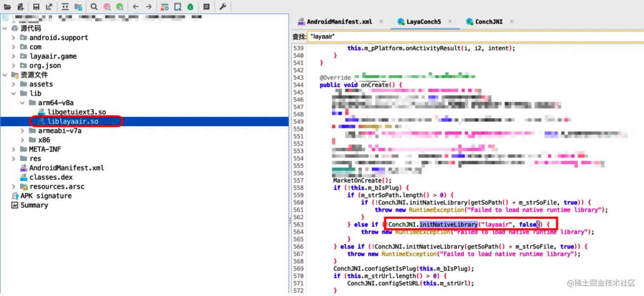Click line number 558 in gutter
Viewport: 644px width, 296px height.
[x=299, y=188]
